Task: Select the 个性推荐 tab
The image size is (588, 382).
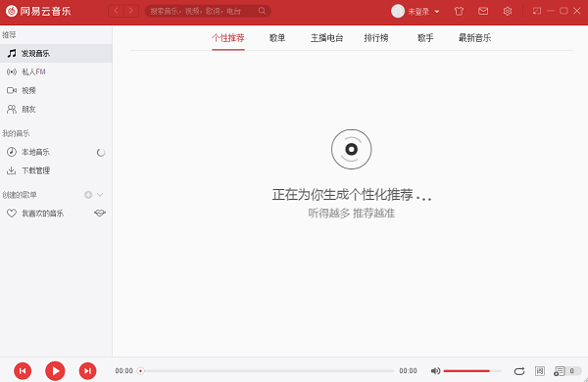Action: point(228,38)
